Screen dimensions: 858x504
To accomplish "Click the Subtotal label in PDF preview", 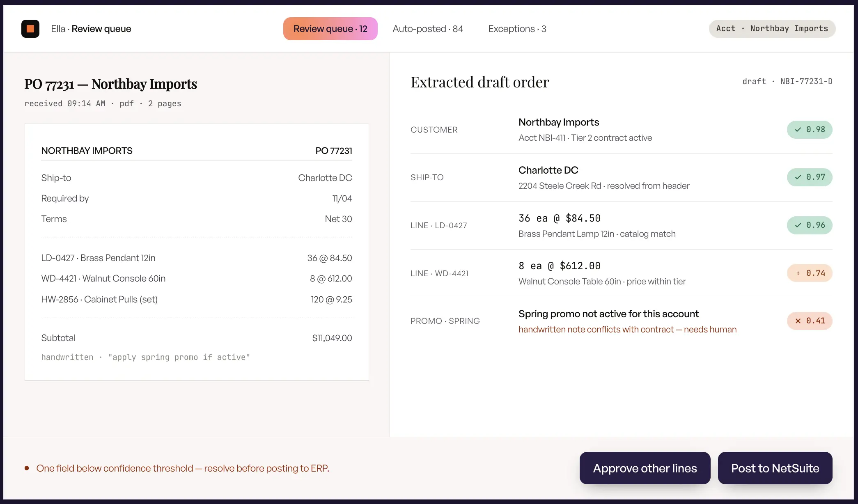I will click(58, 338).
